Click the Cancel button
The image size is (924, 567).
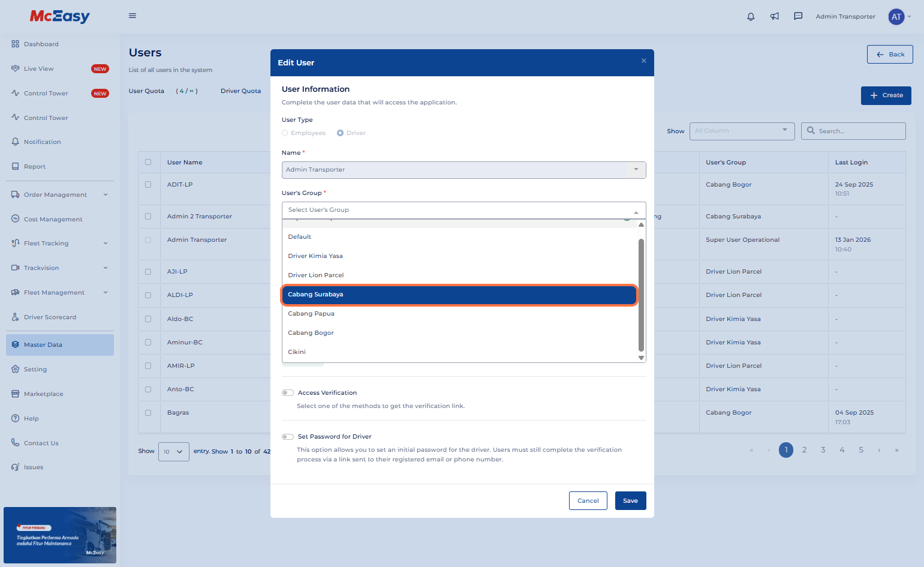click(588, 500)
